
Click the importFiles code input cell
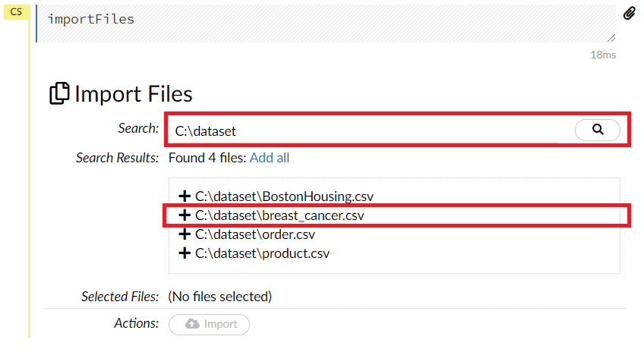click(x=319, y=21)
